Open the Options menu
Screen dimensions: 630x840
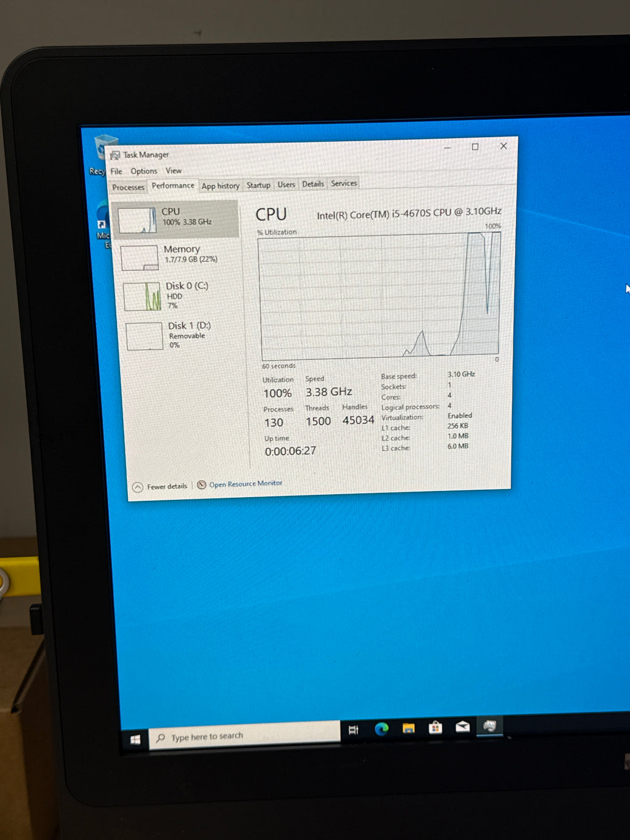click(x=144, y=171)
